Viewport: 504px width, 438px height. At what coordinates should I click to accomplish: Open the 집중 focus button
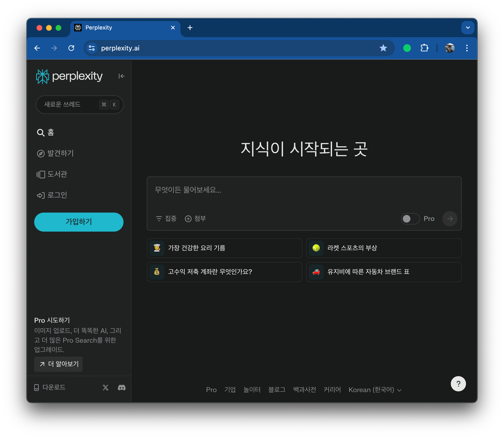[x=166, y=219]
